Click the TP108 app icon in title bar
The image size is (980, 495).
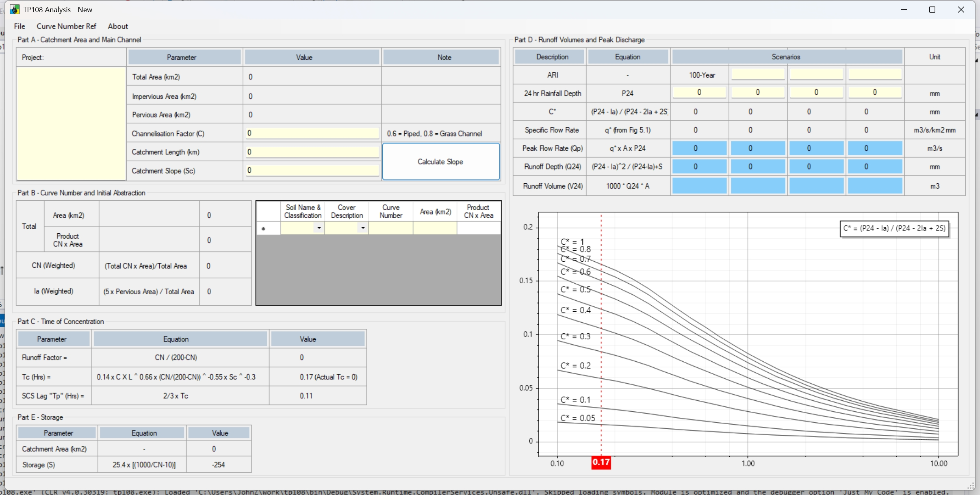pyautogui.click(x=14, y=9)
